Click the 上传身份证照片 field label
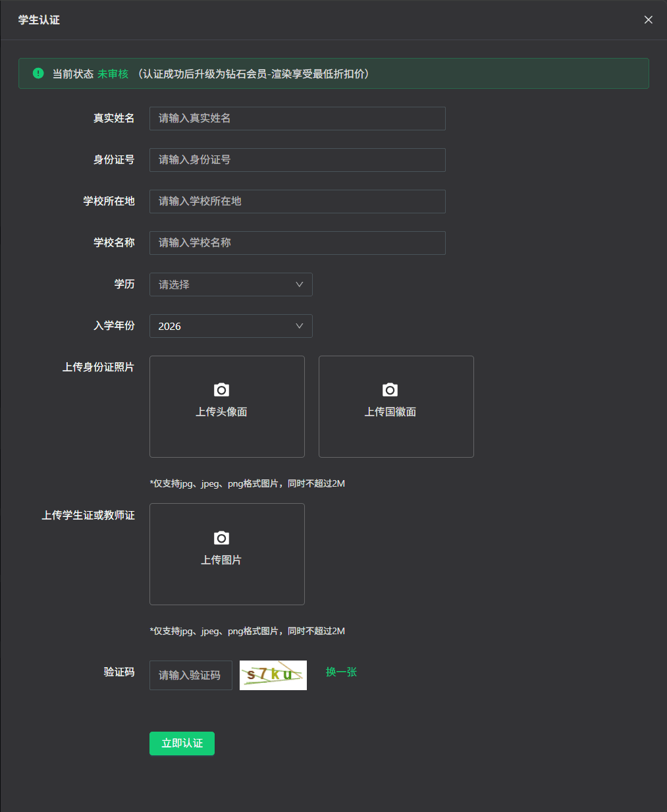This screenshot has width=667, height=812. point(98,367)
